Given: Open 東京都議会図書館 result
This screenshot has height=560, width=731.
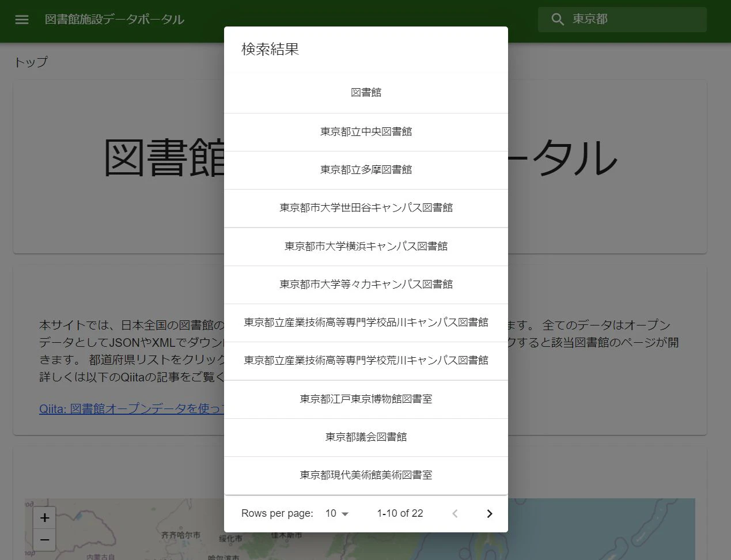Looking at the screenshot, I should 366,437.
